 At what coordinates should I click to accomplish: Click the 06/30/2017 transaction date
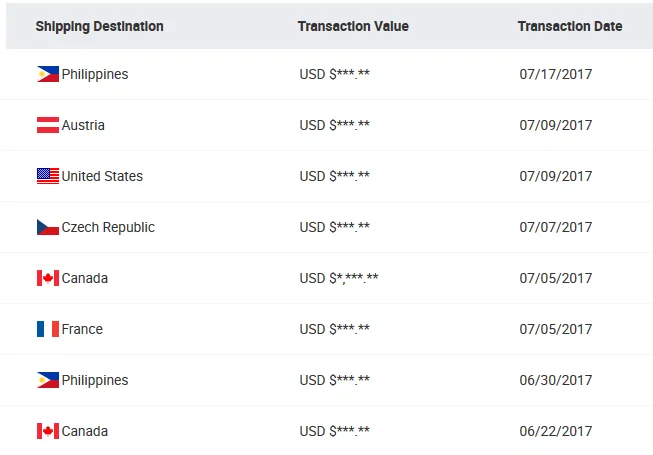(556, 380)
